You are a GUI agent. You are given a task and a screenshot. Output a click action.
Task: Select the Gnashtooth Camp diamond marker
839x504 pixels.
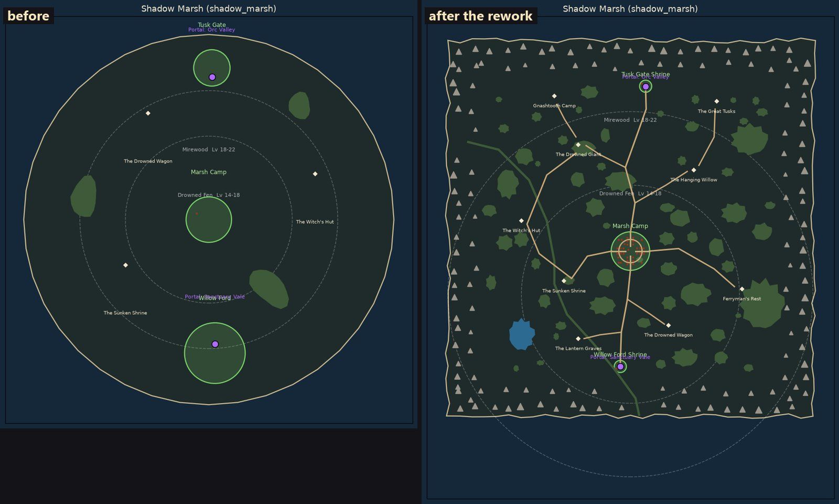[x=554, y=96]
